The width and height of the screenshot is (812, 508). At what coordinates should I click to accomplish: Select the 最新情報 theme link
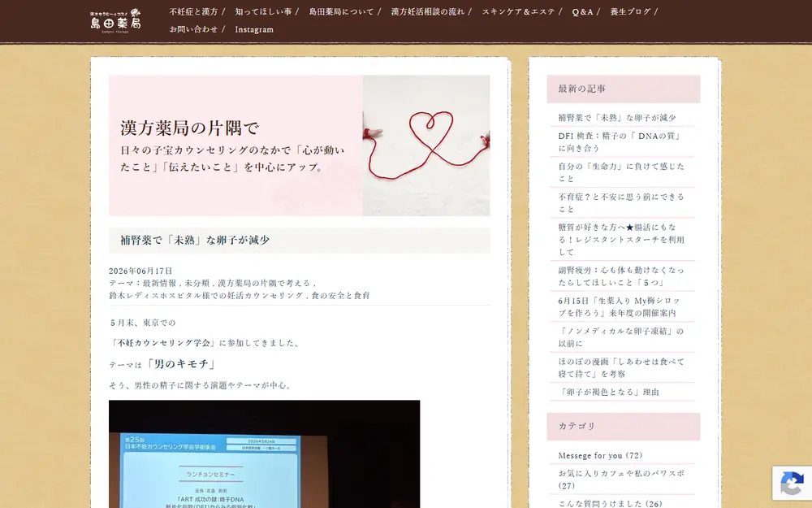(159, 283)
